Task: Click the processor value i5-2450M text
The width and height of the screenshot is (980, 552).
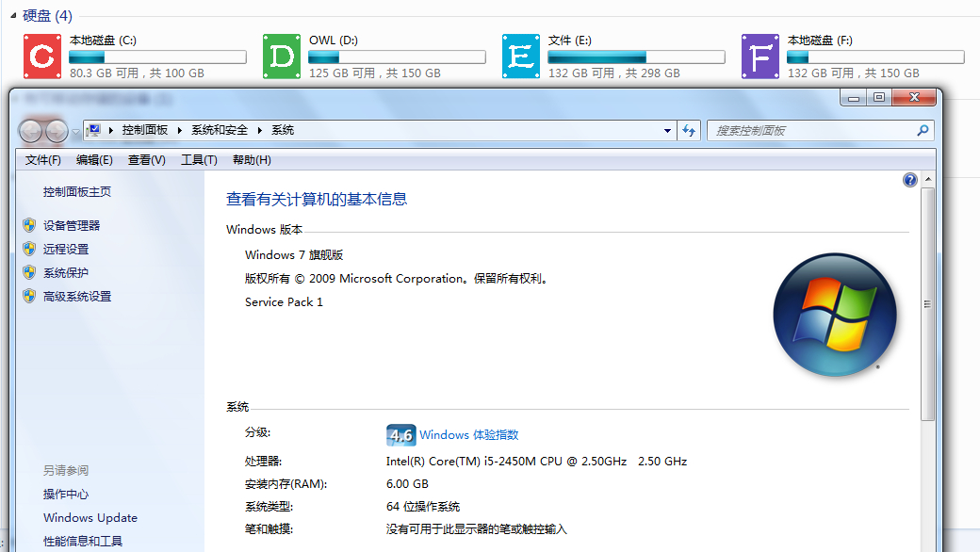Action: pos(537,462)
